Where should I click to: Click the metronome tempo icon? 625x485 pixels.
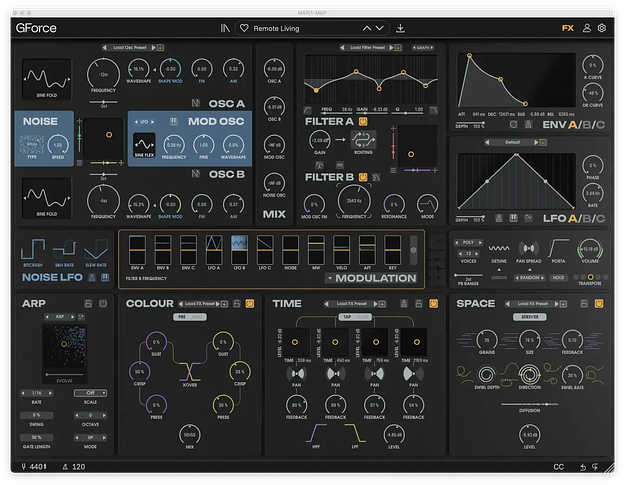(x=65, y=467)
